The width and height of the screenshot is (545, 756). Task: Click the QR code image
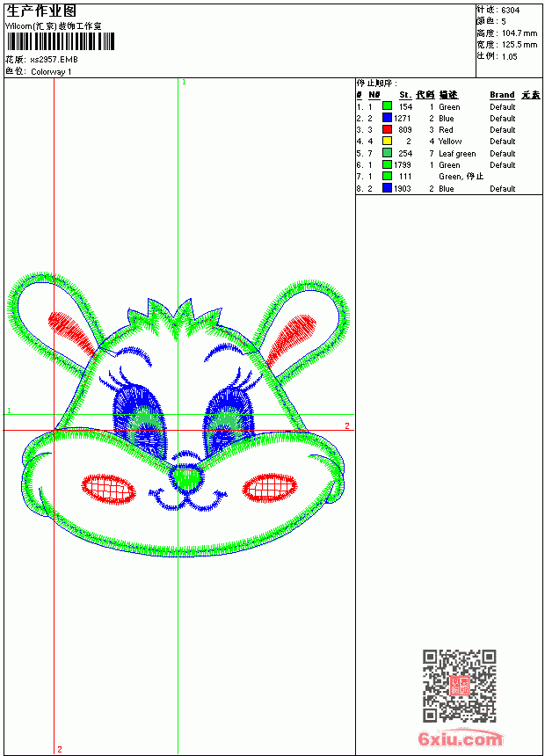pos(460,686)
